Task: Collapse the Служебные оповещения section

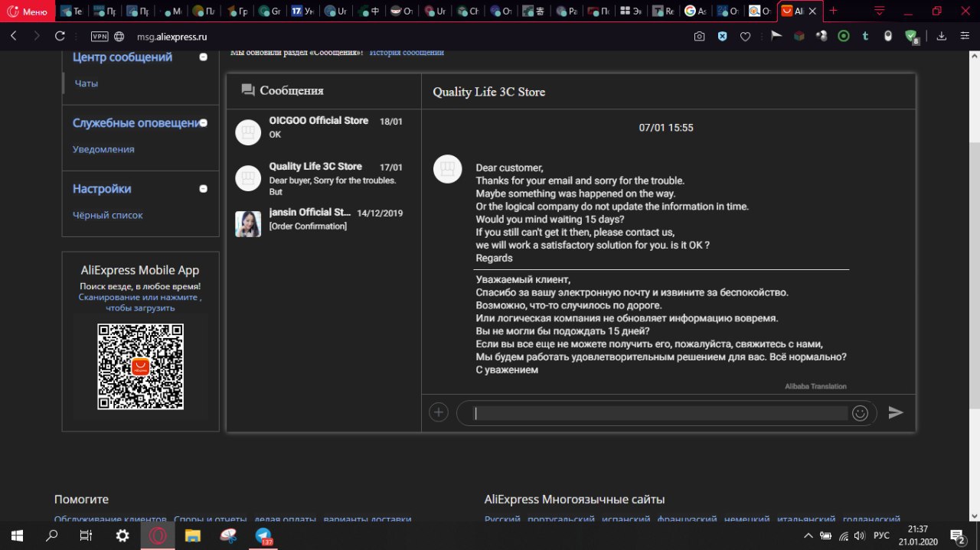Action: [203, 122]
